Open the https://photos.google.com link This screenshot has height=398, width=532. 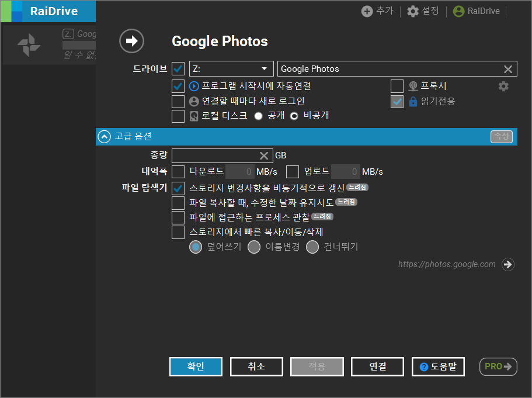tap(447, 264)
